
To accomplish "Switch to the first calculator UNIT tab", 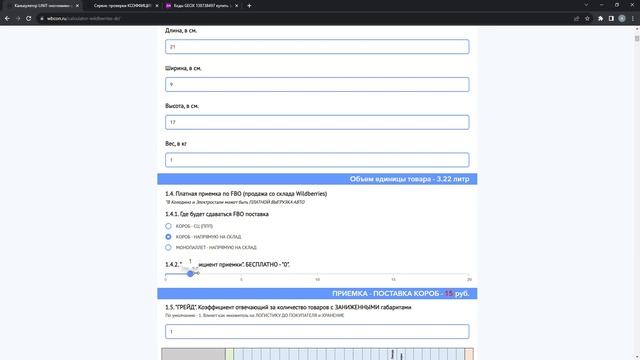I will coord(41,6).
